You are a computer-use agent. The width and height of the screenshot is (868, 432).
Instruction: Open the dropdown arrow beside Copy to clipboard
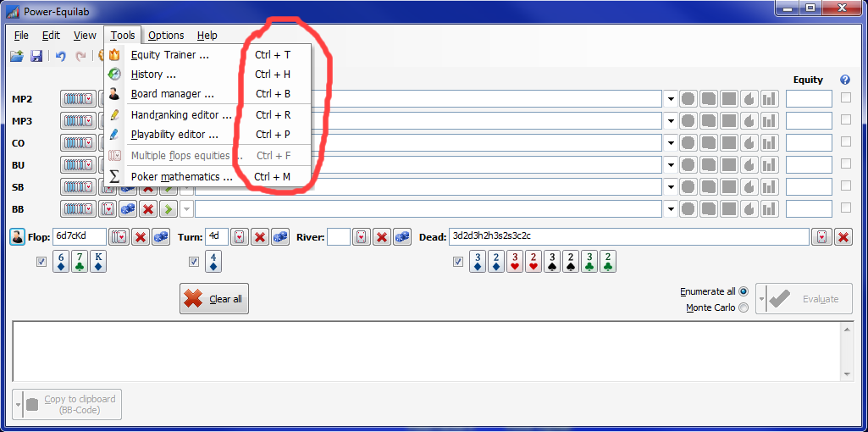click(18, 404)
